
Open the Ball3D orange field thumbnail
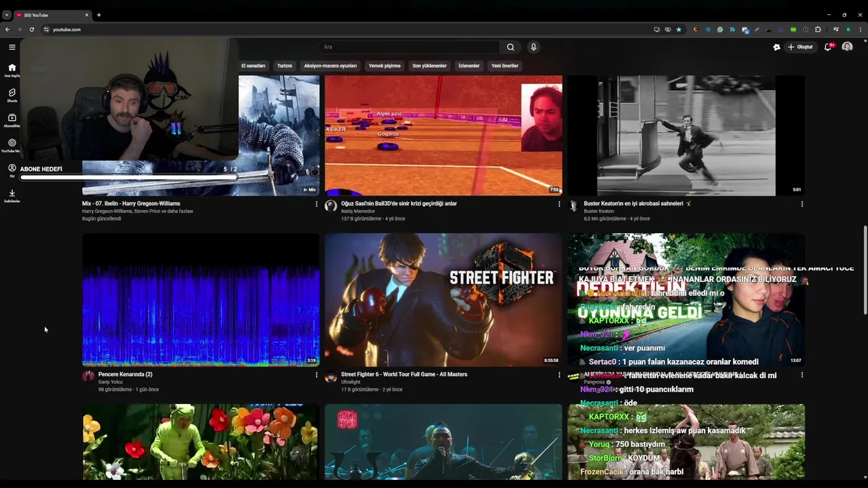[x=443, y=136]
